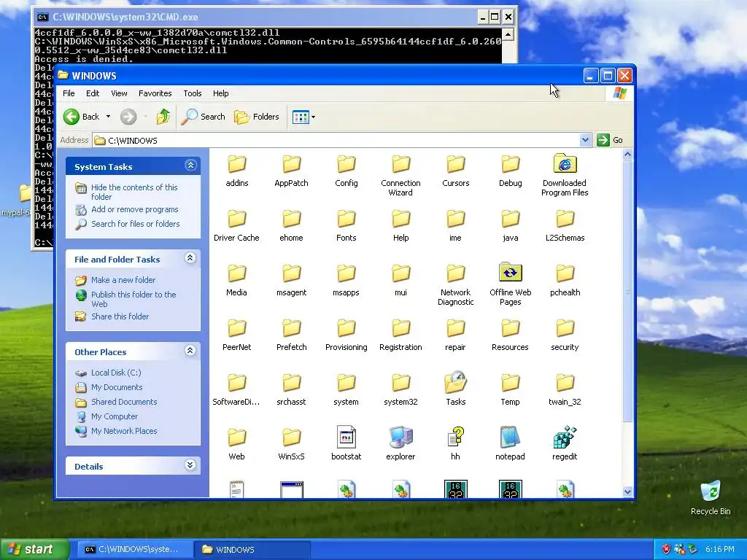747x560 pixels.
Task: Open the Edit menu
Action: click(93, 93)
